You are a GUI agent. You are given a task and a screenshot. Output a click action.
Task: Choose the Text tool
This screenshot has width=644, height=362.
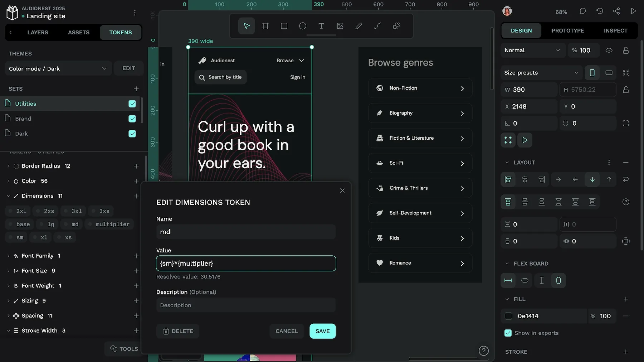[x=321, y=26]
